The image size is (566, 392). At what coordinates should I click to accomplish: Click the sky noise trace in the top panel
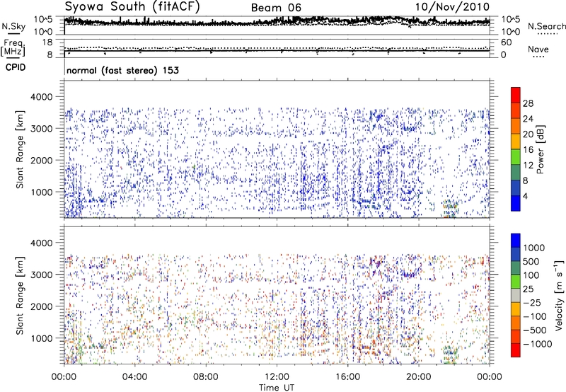(277, 21)
